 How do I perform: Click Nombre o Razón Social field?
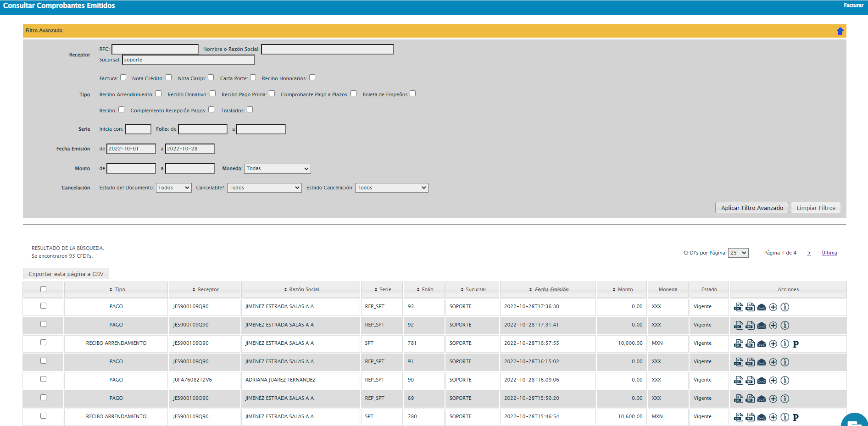tap(328, 49)
